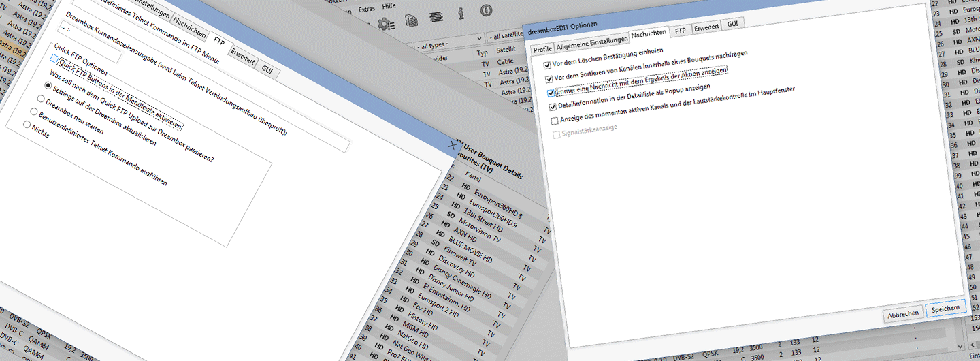The width and height of the screenshot is (980, 361).
Task: Click the copy documents toolbar icon
Action: [x=411, y=20]
